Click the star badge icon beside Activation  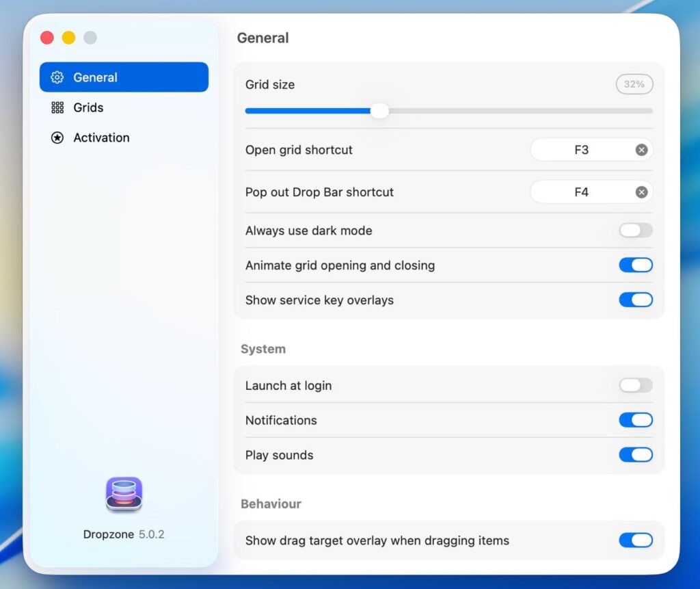[x=57, y=138]
